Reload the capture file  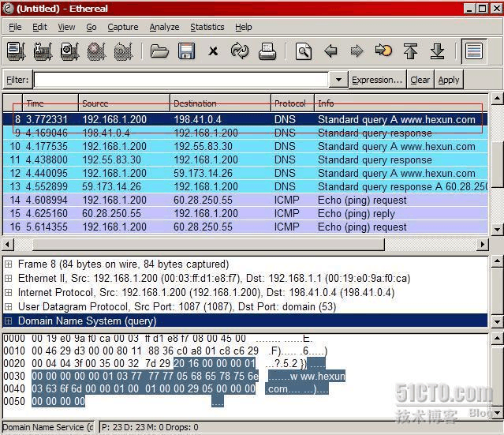pos(240,51)
